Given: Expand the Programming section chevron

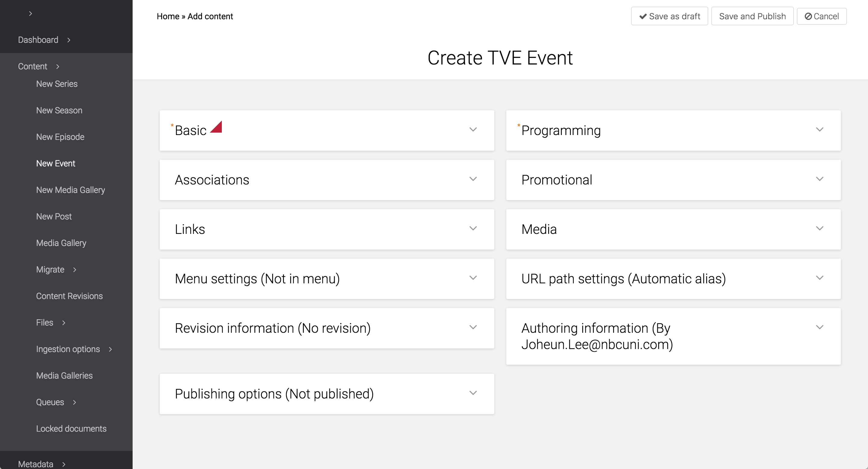Looking at the screenshot, I should click(819, 130).
